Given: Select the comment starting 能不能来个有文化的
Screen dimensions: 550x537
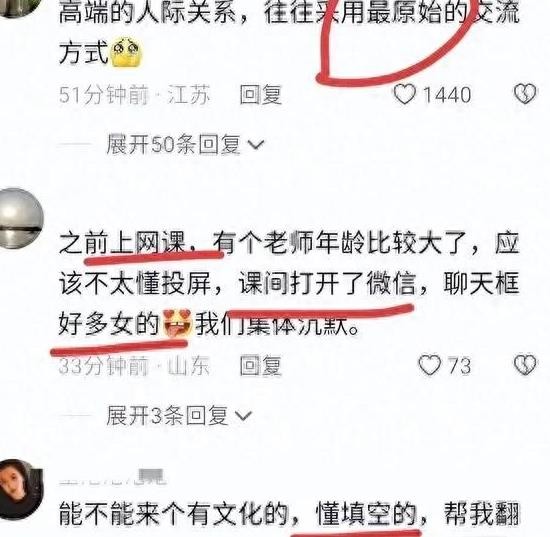Looking at the screenshot, I should (x=289, y=515).
